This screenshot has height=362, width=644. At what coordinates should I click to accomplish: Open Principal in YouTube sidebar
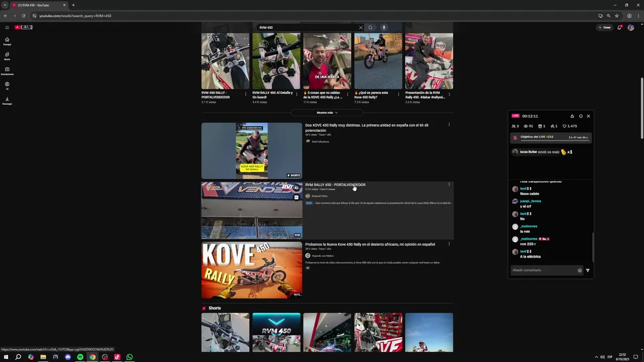(x=7, y=41)
